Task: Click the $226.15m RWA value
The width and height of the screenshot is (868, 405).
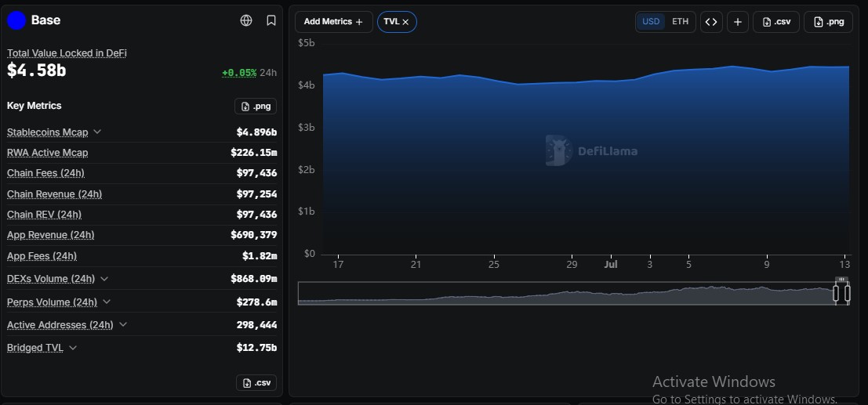Action: [253, 153]
